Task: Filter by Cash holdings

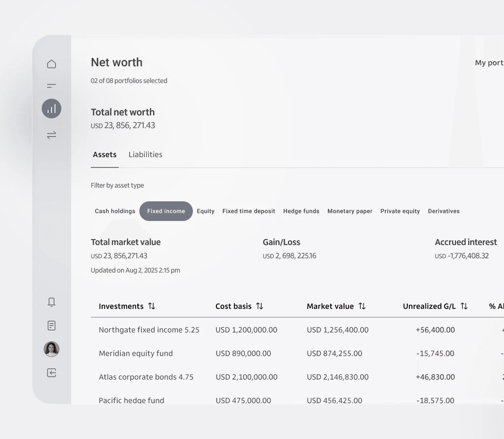Action: coord(115,211)
